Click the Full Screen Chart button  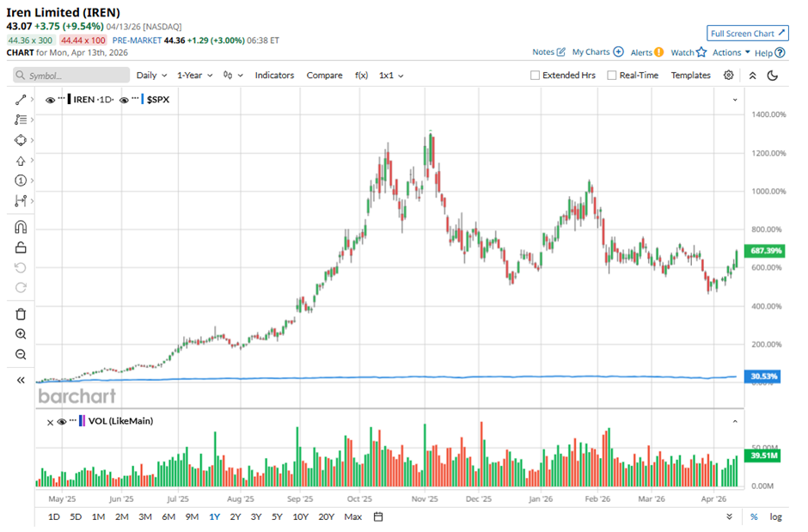[x=747, y=34]
